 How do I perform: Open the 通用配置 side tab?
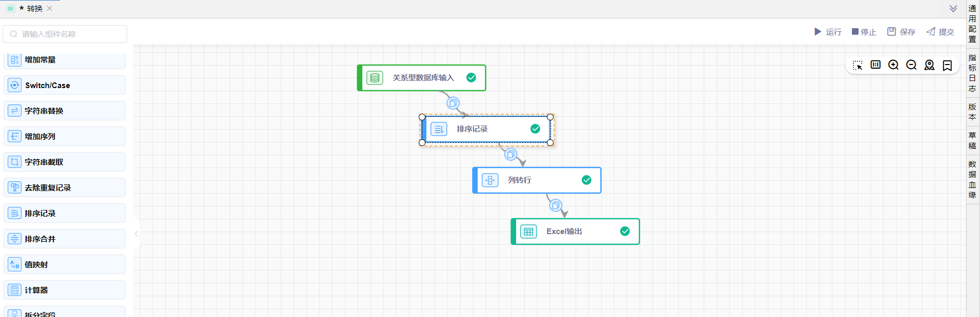[x=972, y=24]
